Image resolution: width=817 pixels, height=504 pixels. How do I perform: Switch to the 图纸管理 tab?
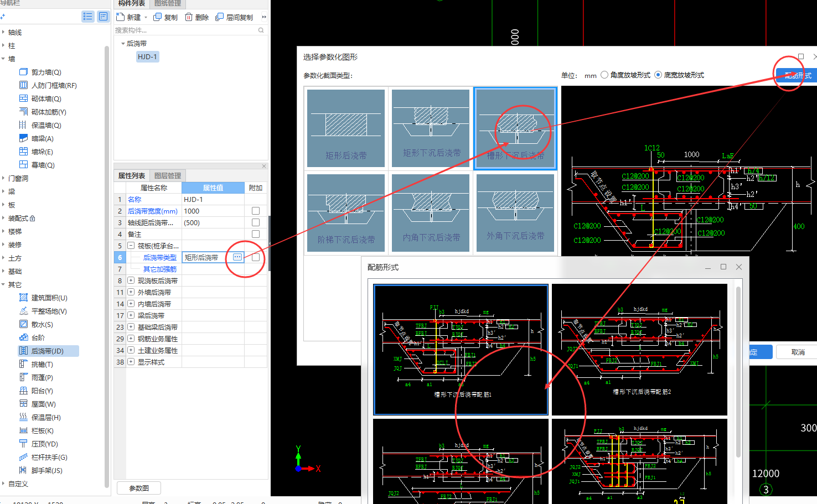point(168,3)
